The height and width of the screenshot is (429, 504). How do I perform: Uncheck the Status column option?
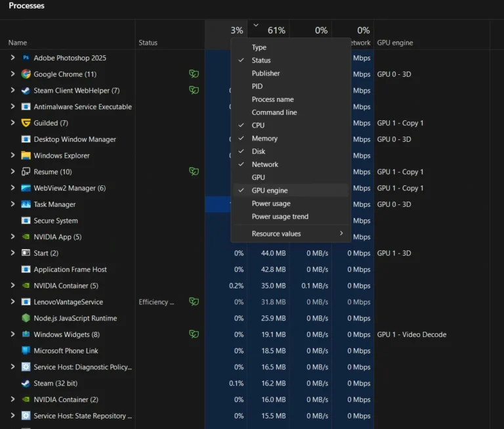pos(261,60)
